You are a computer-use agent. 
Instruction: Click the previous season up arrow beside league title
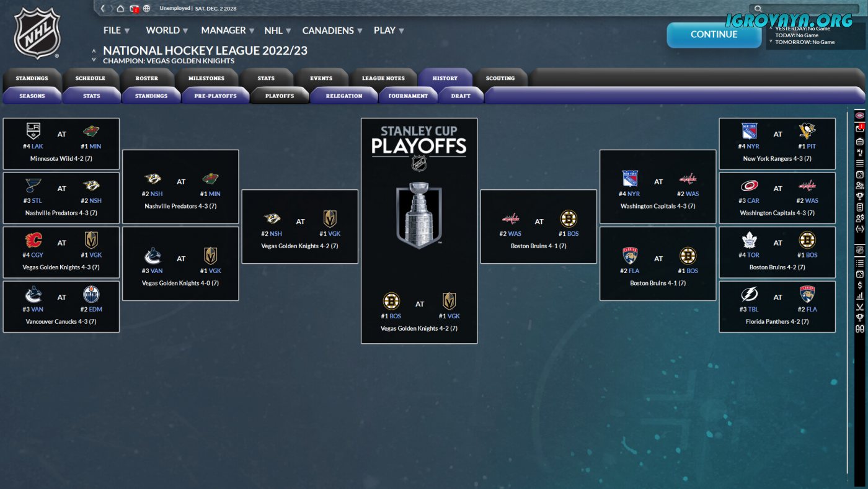tap(94, 50)
